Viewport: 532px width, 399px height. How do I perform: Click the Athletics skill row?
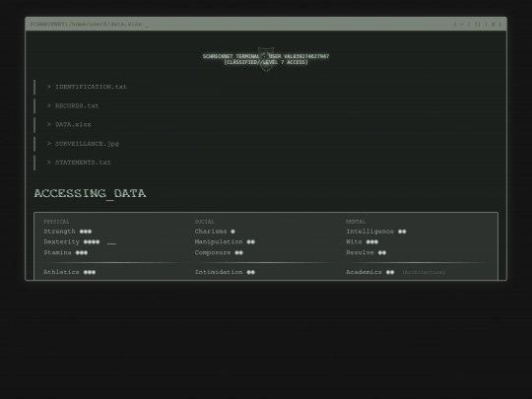coord(70,272)
